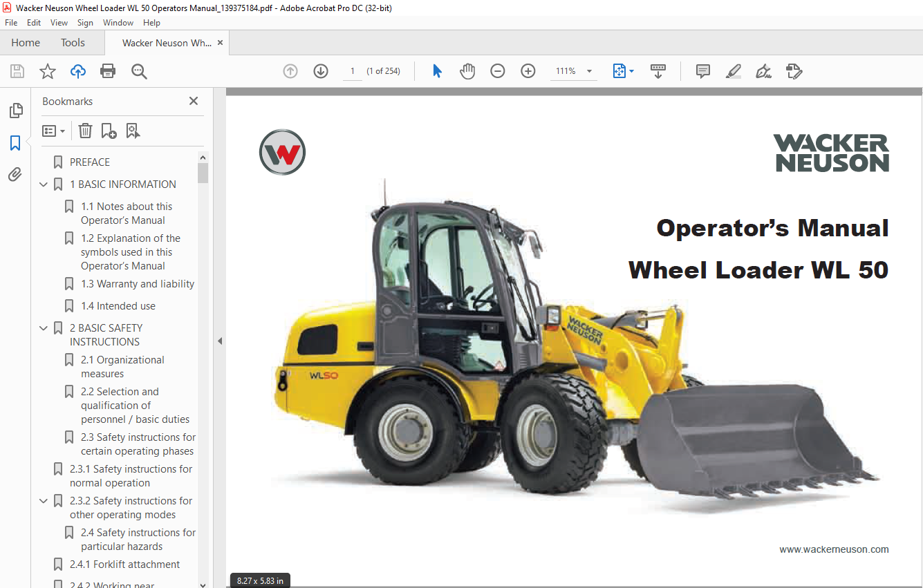The image size is (923, 588).
Task: Open the File menu
Action: pos(11,23)
